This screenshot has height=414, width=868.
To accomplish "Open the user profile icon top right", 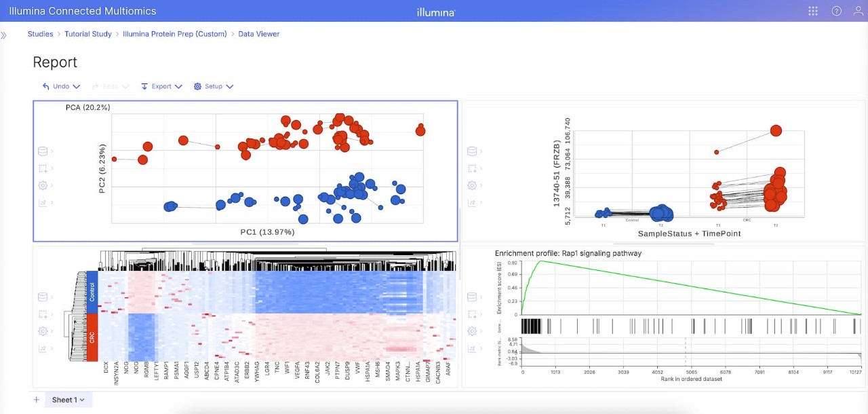I will coord(857,11).
